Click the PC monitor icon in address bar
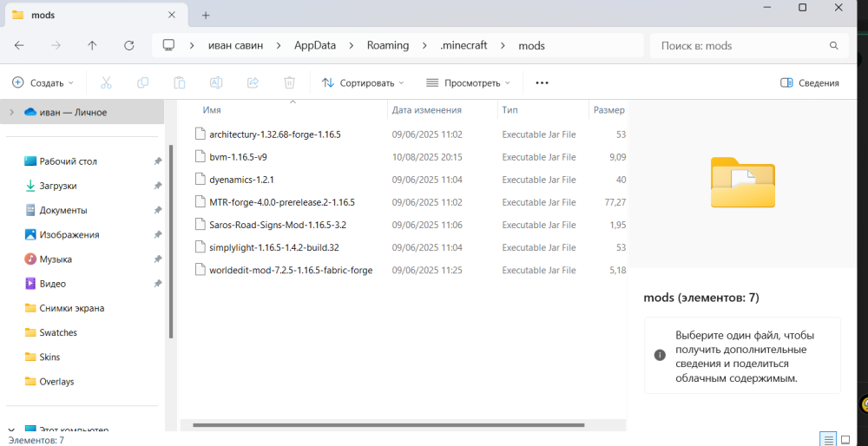 pyautogui.click(x=169, y=45)
